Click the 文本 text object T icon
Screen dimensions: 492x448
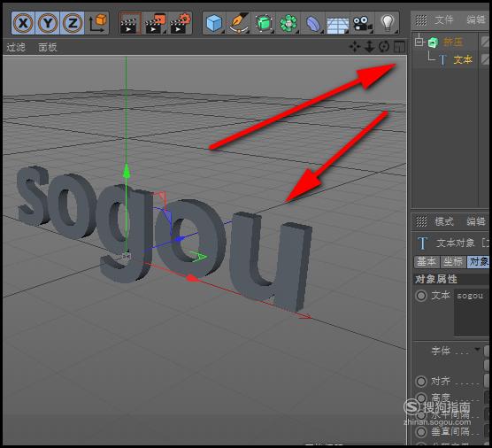442,59
